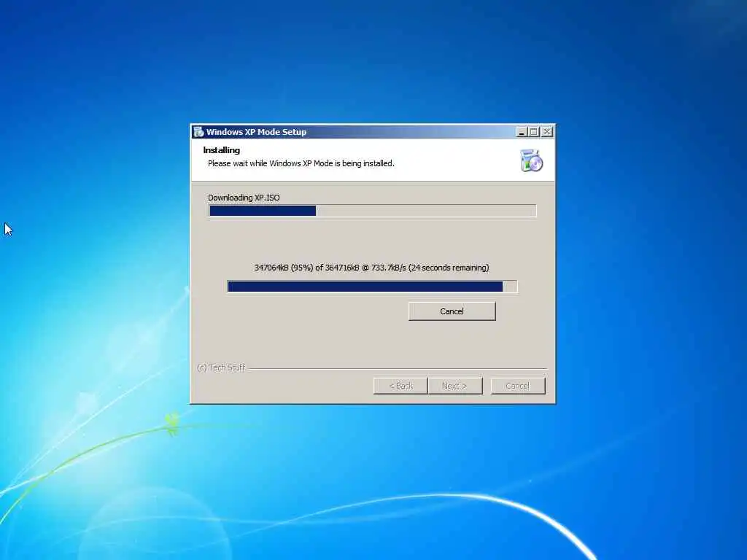The image size is (747, 560).
Task: Click the 'Installing' heading
Action: (222, 150)
